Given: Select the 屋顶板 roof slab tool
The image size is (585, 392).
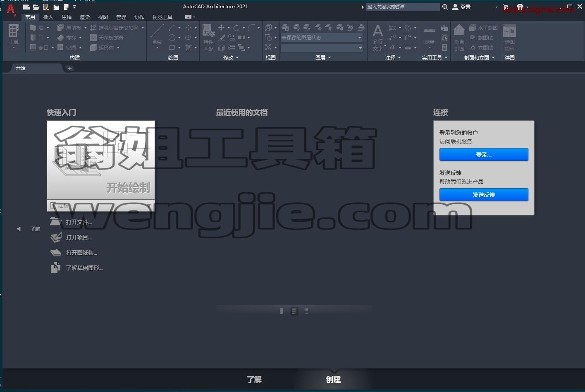Looking at the screenshot, I should [69, 28].
